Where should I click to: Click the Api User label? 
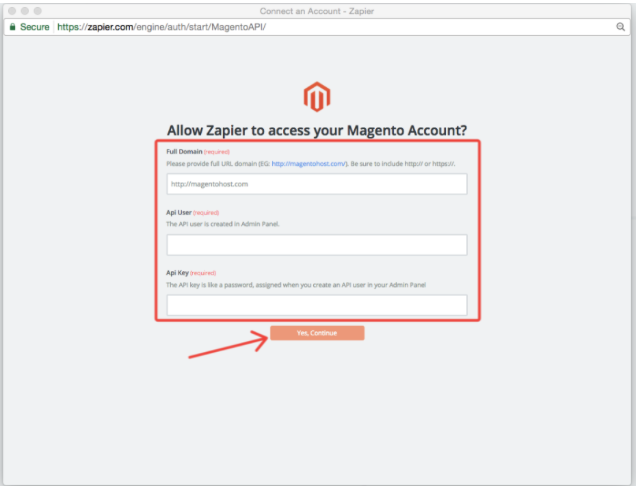[179, 212]
